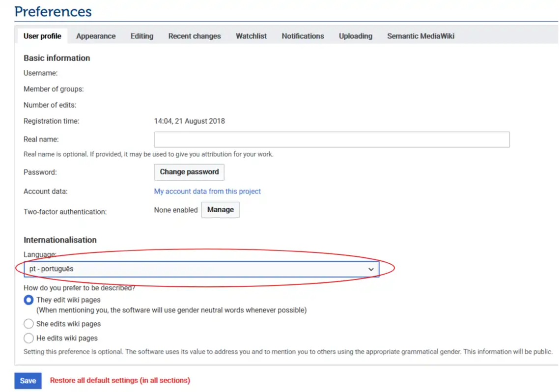Open the Semantic MediaWiki tab
The image size is (560, 392).
click(420, 36)
